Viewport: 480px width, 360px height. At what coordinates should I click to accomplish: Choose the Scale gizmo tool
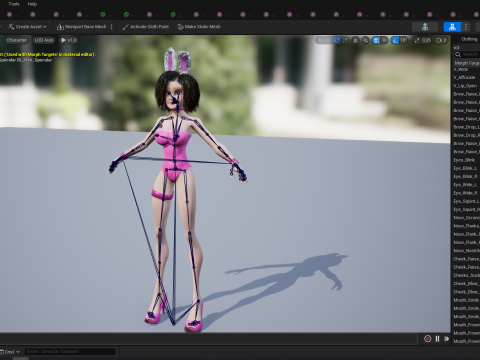click(x=345, y=40)
